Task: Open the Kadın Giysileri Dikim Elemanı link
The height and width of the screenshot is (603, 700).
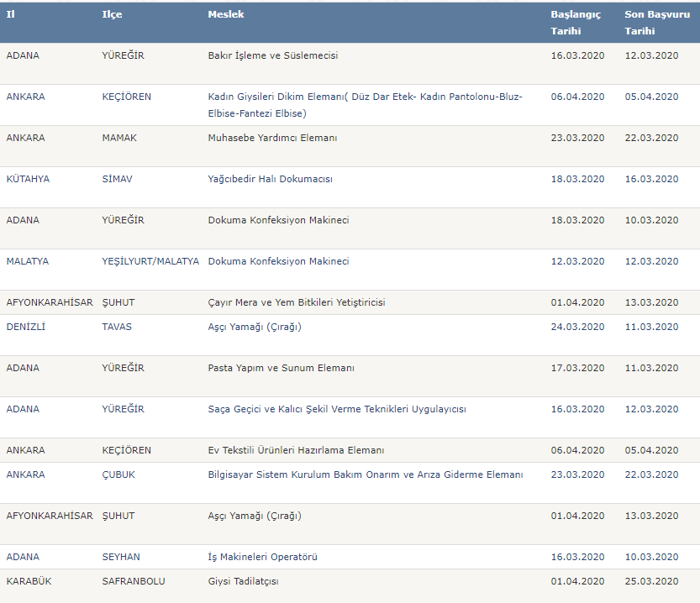Action: [366, 105]
